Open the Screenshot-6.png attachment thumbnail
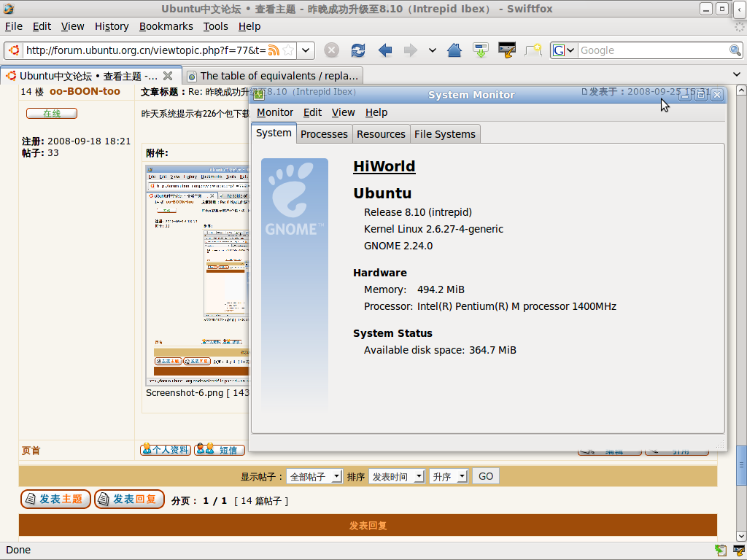The height and width of the screenshot is (560, 747). 197,275
